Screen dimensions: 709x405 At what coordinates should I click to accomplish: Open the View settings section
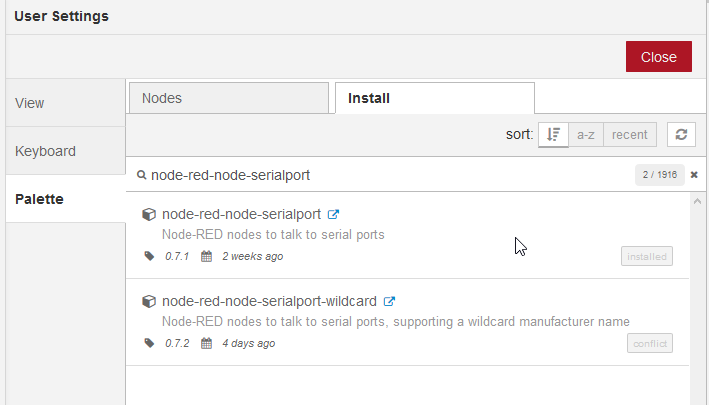click(66, 103)
